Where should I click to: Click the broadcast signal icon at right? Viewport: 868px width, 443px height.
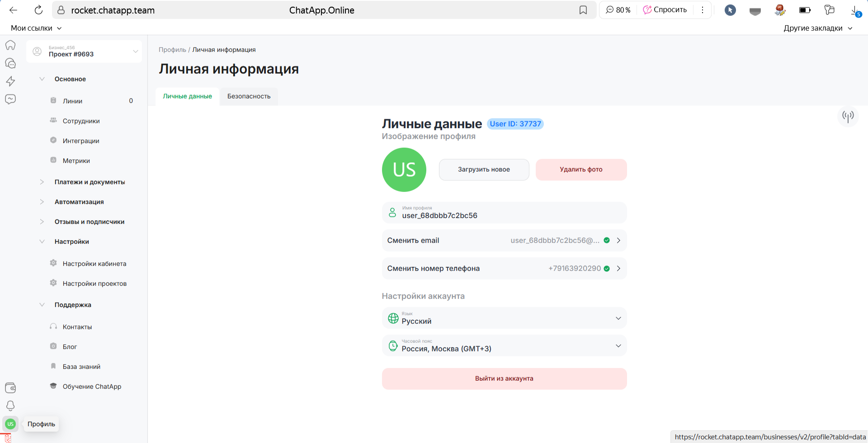(x=848, y=117)
